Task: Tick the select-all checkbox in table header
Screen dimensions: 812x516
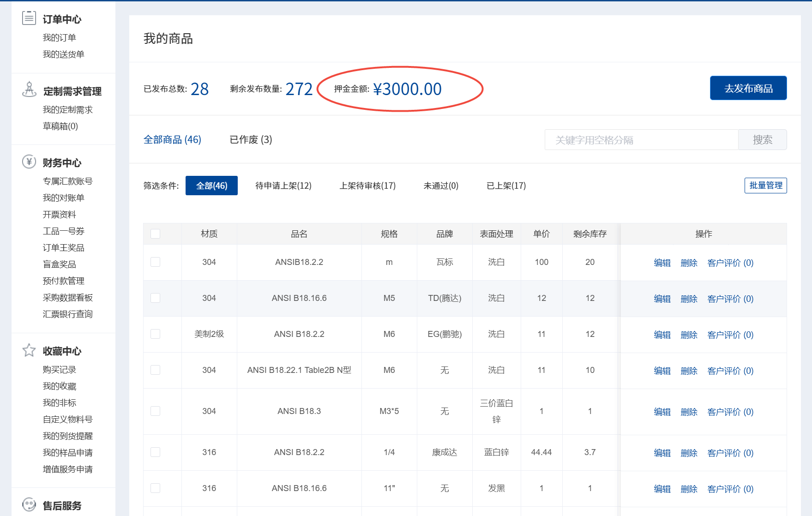Action: tap(156, 234)
